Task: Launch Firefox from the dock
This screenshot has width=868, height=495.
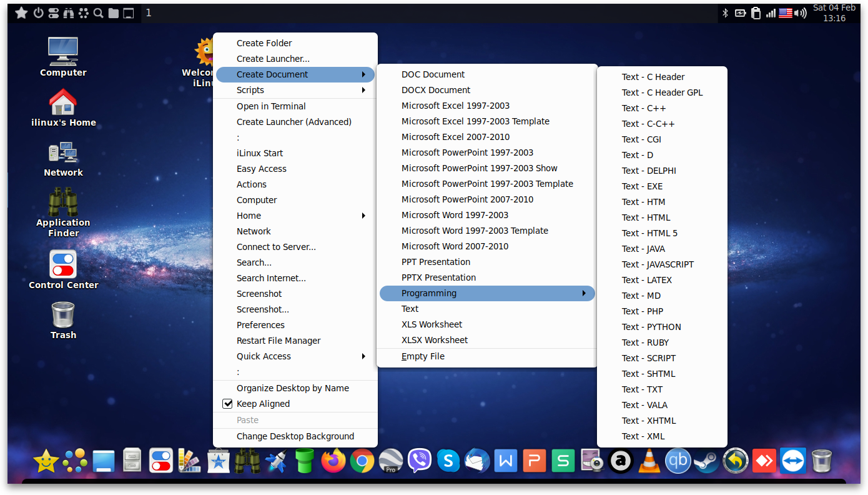Action: (333, 462)
